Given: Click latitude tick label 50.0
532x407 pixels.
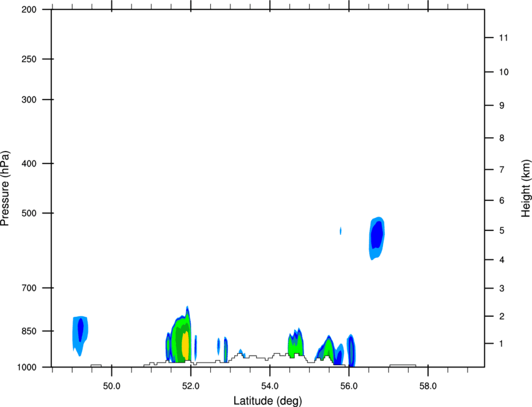Looking at the screenshot, I should (111, 386).
